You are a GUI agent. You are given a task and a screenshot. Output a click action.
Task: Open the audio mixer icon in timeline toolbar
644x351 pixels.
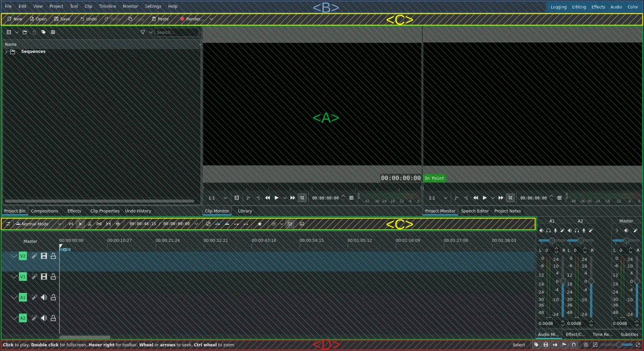pyautogui.click(x=290, y=224)
